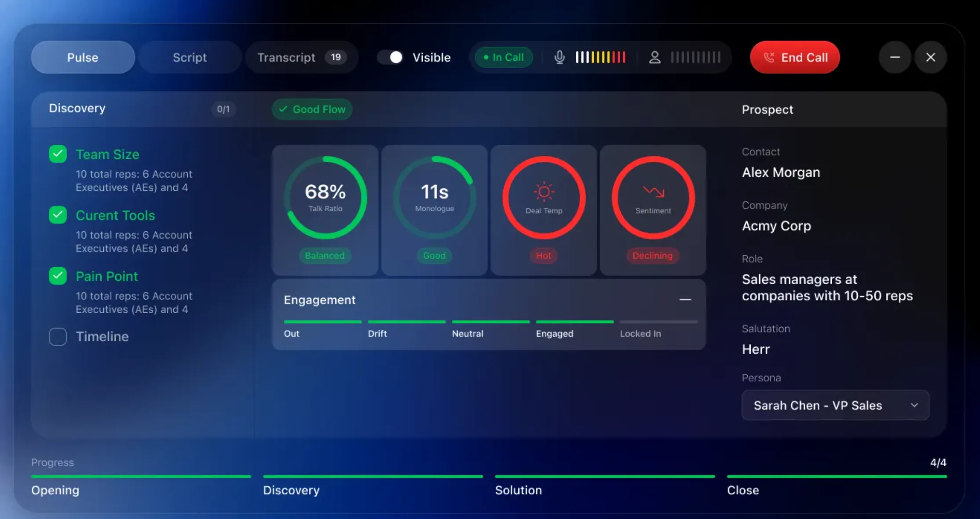Image resolution: width=980 pixels, height=519 pixels.
Task: Uncheck the Pain Point checkbox
Action: (58, 276)
